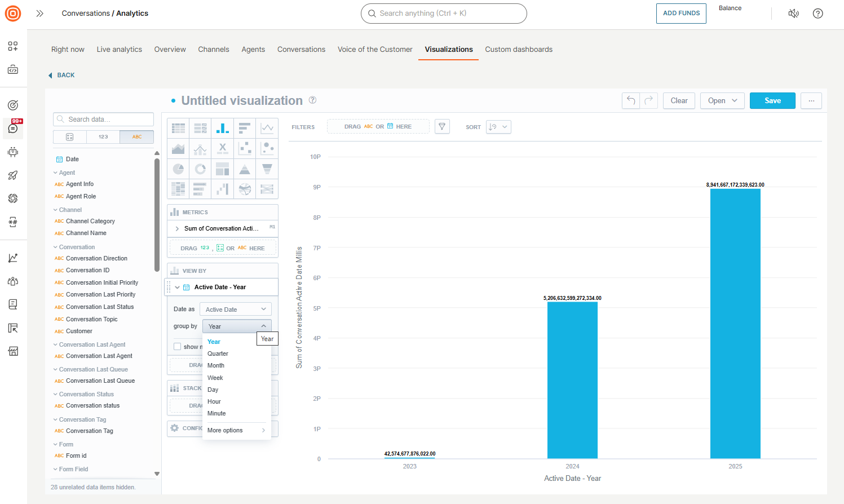Switch to the Custom dashboards tab
This screenshot has height=504, width=844.
pos(519,49)
